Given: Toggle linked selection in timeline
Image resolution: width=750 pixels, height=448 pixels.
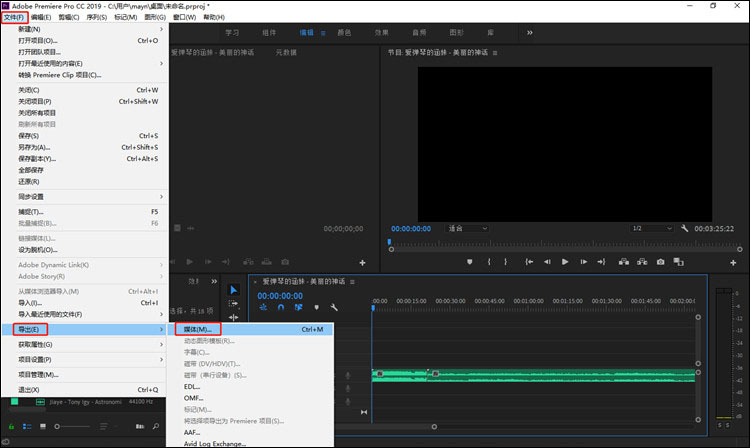Looking at the screenshot, I should [298, 307].
